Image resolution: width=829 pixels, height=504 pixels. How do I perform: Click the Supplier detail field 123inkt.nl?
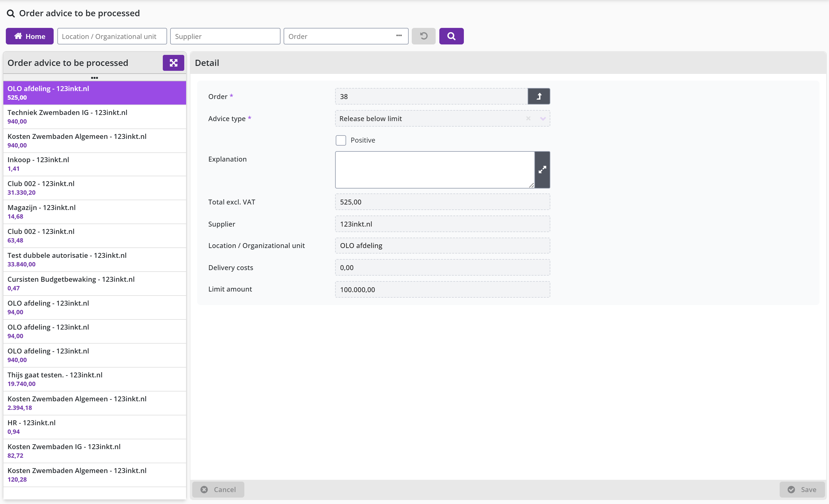(x=442, y=224)
